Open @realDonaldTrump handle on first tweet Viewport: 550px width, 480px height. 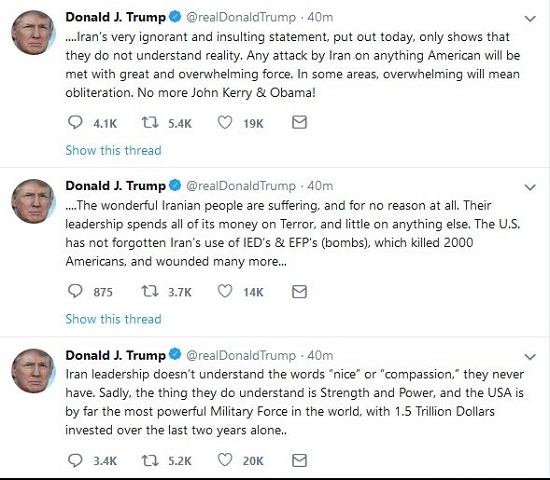(241, 17)
